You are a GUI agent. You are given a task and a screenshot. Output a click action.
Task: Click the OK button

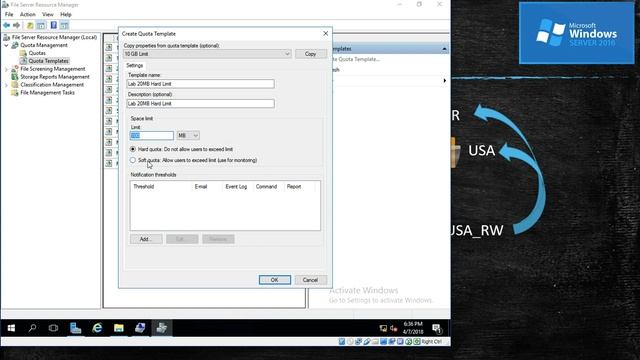275,280
